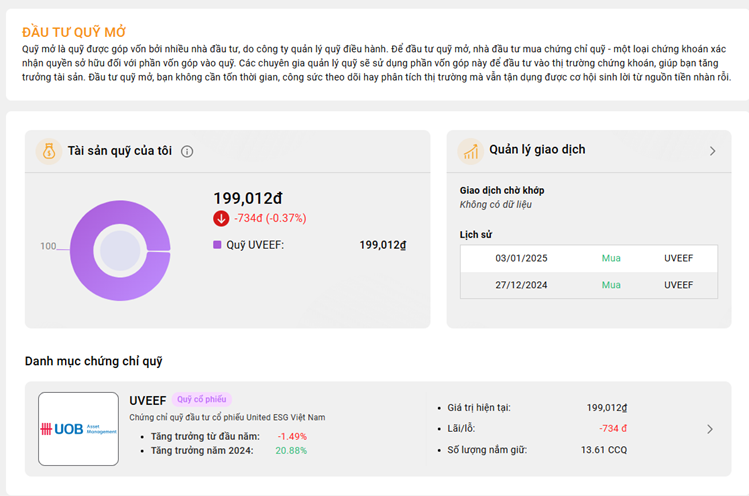Click the Giá trị hiện tại 199,012đ value
The width and height of the screenshot is (749, 496).
[607, 408]
